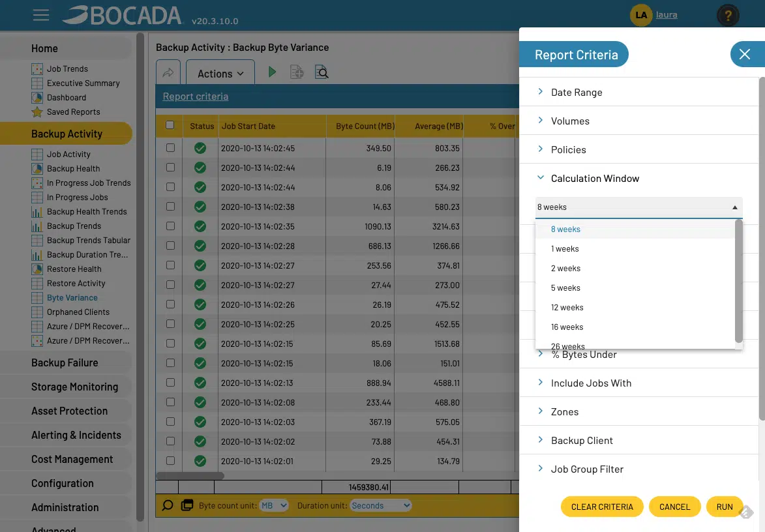The height and width of the screenshot is (532, 765).
Task: Click the Executive Summary sidebar icon
Action: pos(37,83)
